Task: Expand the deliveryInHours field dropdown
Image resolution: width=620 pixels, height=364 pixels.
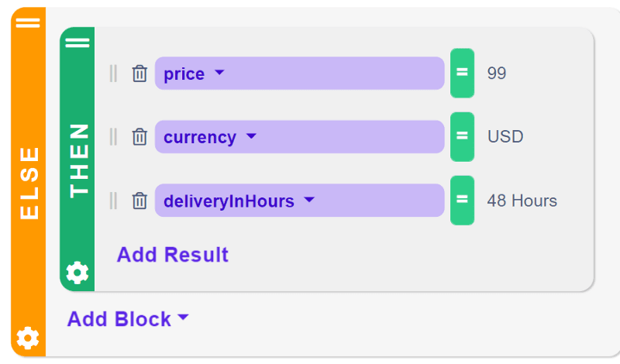Action: (x=299, y=201)
